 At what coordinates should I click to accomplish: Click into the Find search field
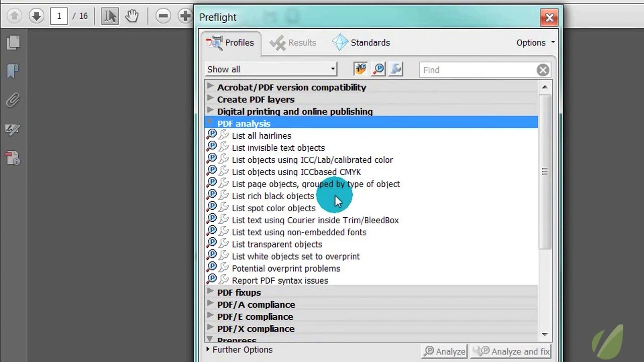coord(477,70)
